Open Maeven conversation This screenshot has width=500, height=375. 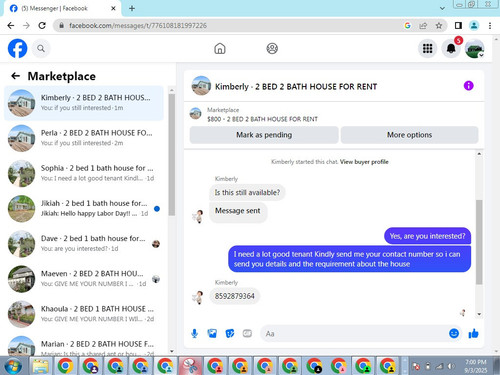(x=84, y=279)
